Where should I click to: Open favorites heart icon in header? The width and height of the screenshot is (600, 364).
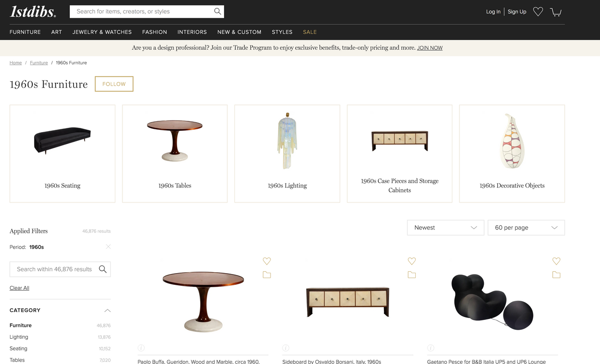coord(538,12)
